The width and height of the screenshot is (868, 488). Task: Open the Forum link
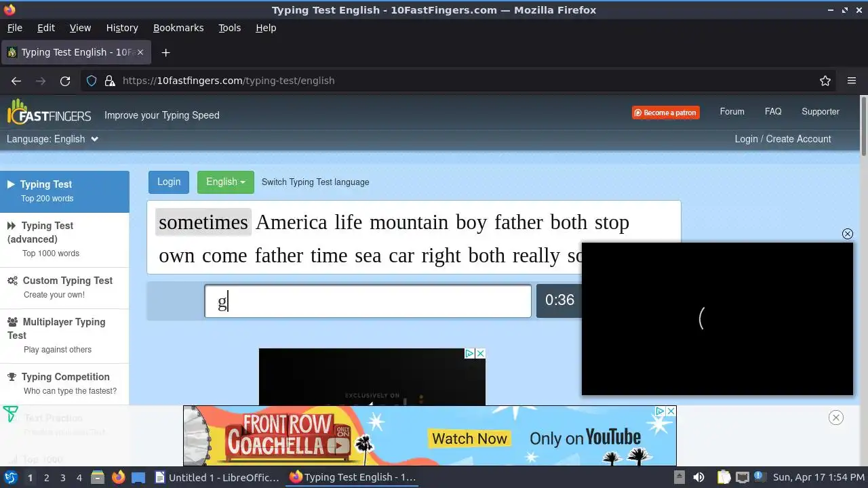tap(732, 112)
